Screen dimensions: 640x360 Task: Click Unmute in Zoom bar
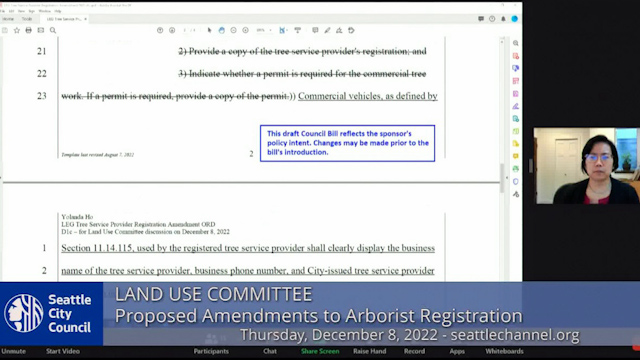coord(13,351)
